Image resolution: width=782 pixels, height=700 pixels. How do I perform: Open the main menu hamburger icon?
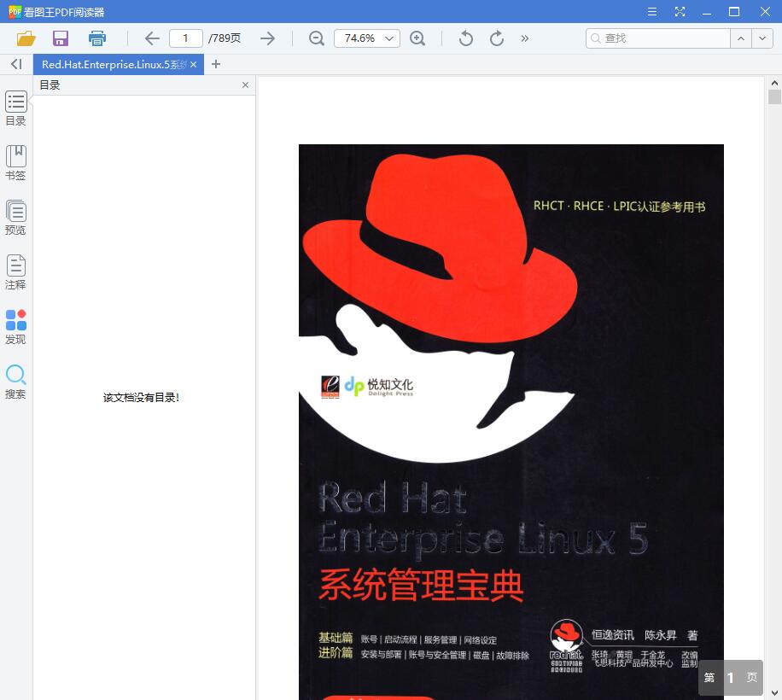(x=652, y=11)
